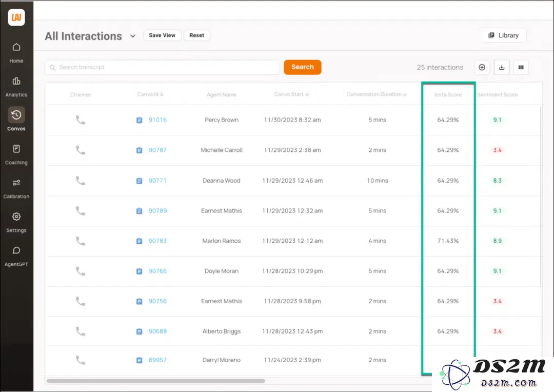This screenshot has width=554, height=392.
Task: Sort by Convo Id column
Action: coord(150,94)
